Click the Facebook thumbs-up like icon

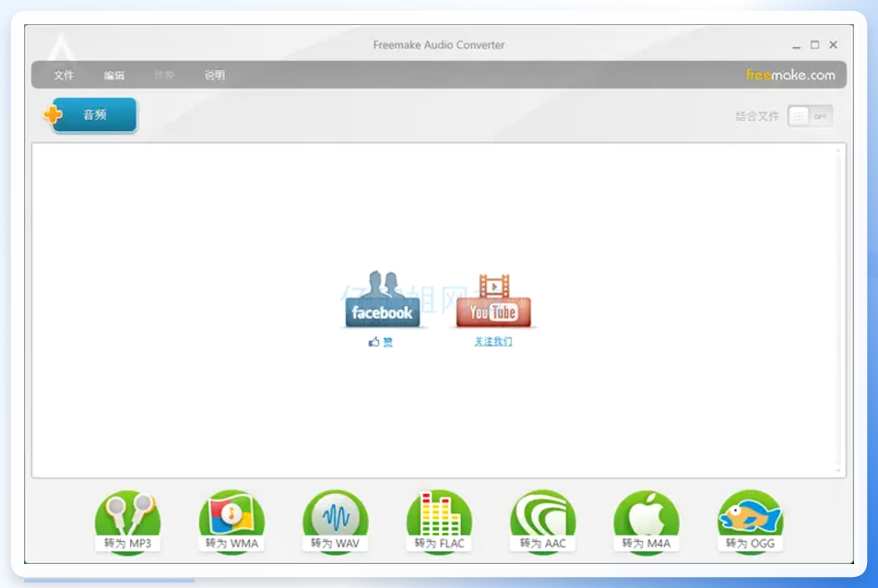(374, 341)
